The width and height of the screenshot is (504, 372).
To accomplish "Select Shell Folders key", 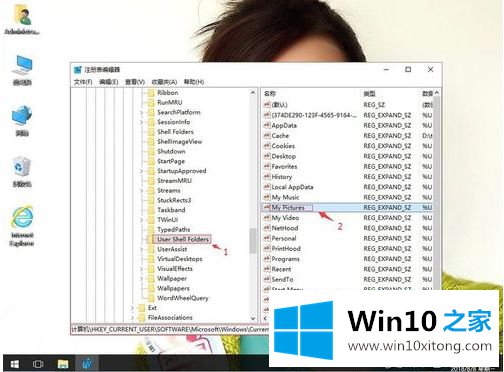I will 175,132.
